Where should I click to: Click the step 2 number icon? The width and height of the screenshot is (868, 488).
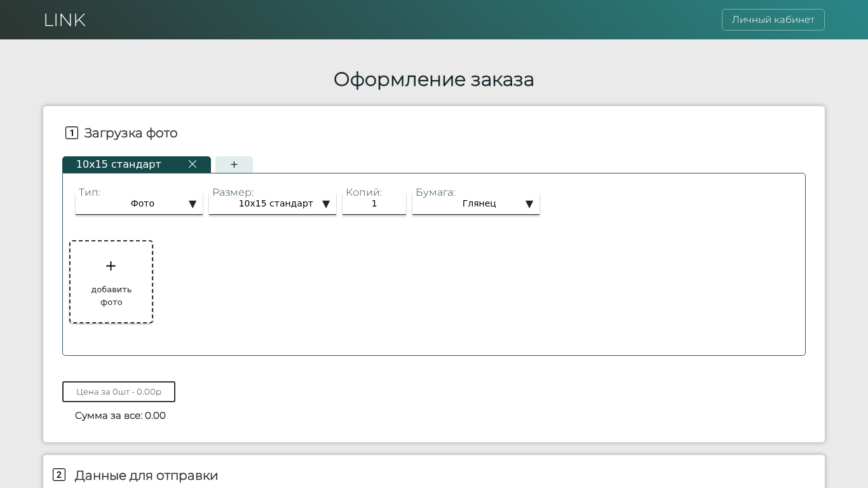tap(59, 475)
